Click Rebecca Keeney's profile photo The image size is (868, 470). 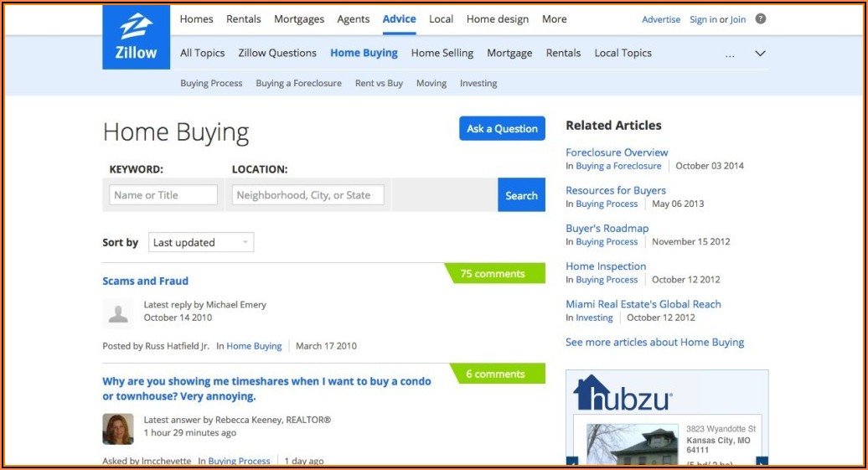pyautogui.click(x=118, y=428)
